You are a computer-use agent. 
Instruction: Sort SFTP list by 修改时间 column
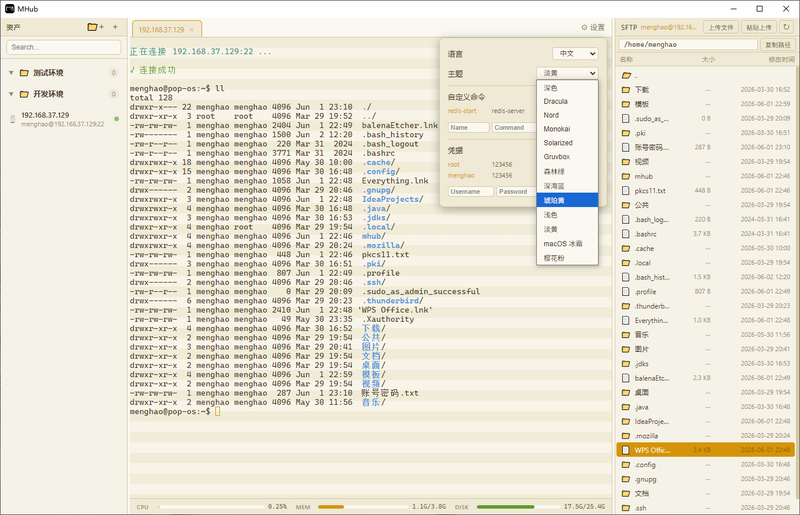[x=781, y=60]
